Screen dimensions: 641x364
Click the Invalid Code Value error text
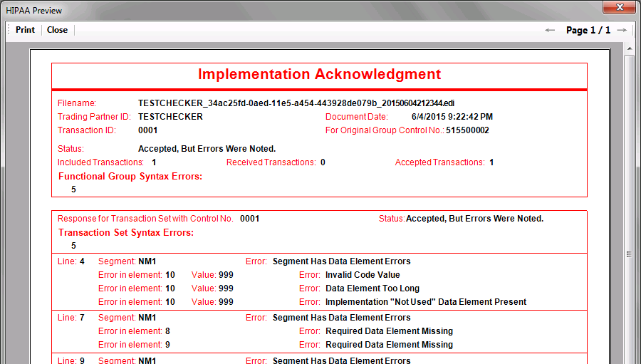pyautogui.click(x=363, y=275)
